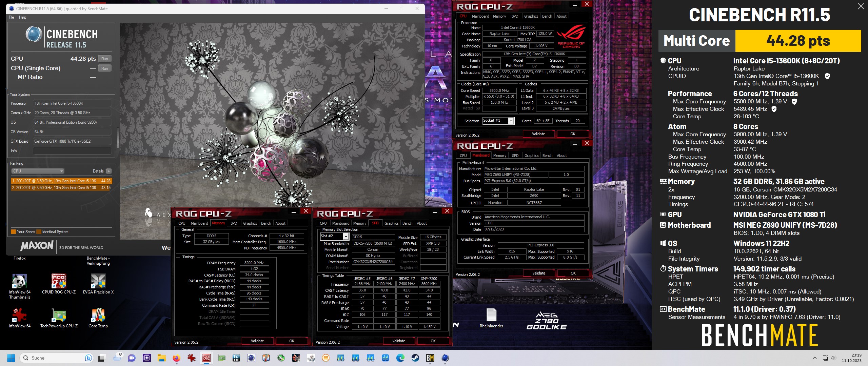Click the Info input field in Cinebench
Viewport: 868px width, 366px height.
click(72, 151)
